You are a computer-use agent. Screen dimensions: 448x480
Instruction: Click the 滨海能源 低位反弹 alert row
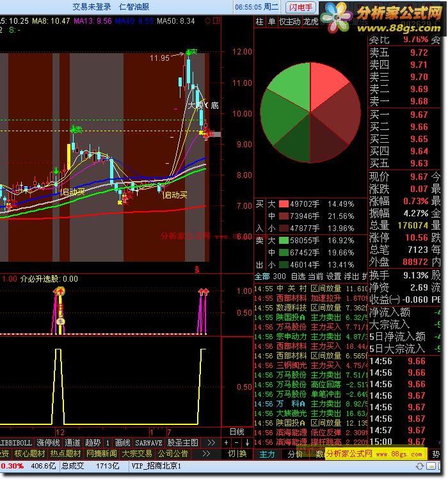pos(310,433)
